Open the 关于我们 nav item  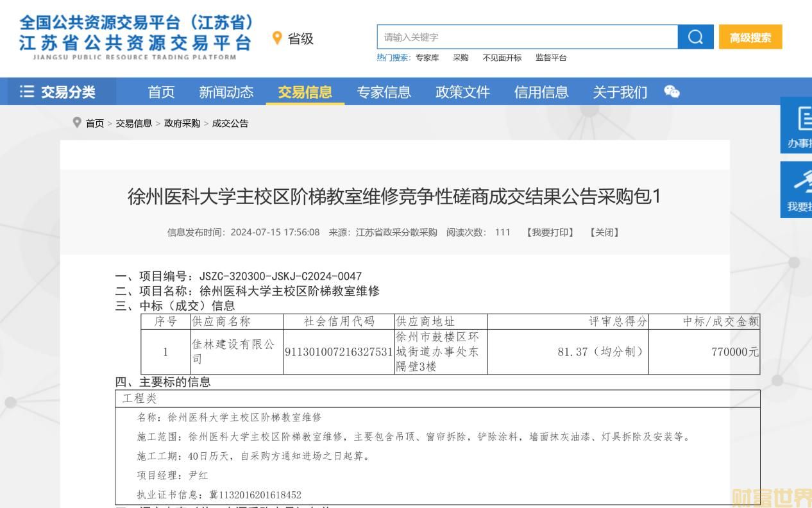pyautogui.click(x=620, y=92)
